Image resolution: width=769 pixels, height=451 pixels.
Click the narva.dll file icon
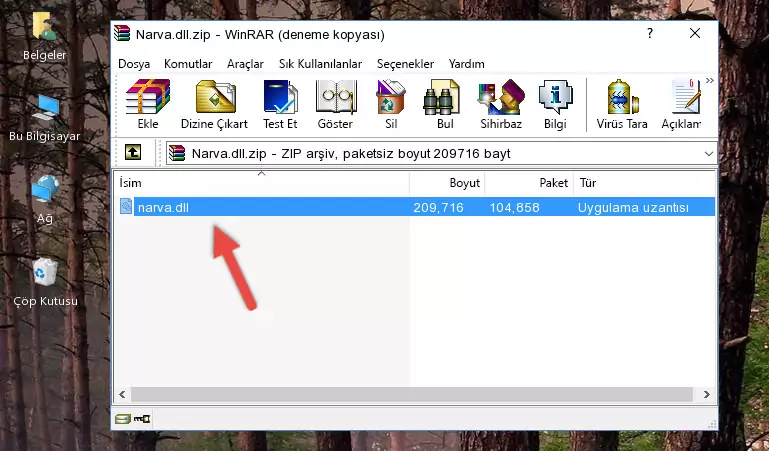coord(126,207)
